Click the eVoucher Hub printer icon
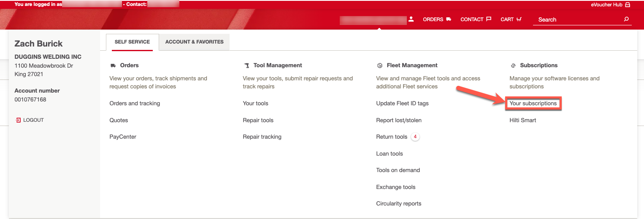Viewport: 644px width, 219px height. pos(628,5)
